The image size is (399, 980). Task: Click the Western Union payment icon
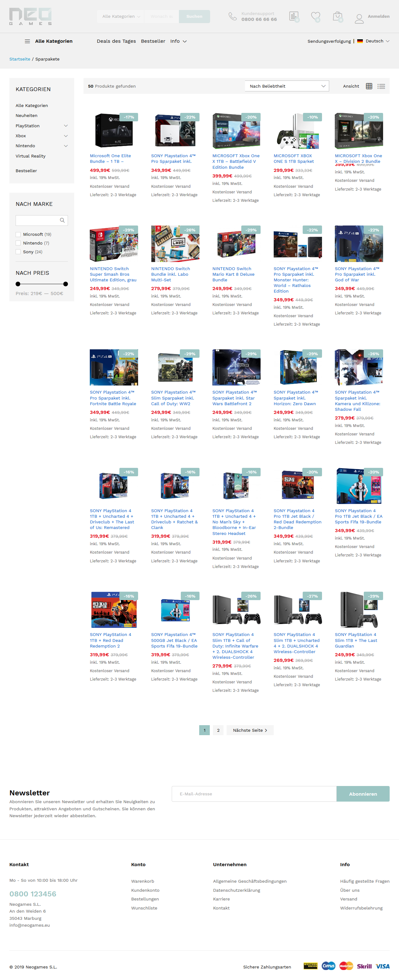pyautogui.click(x=310, y=966)
